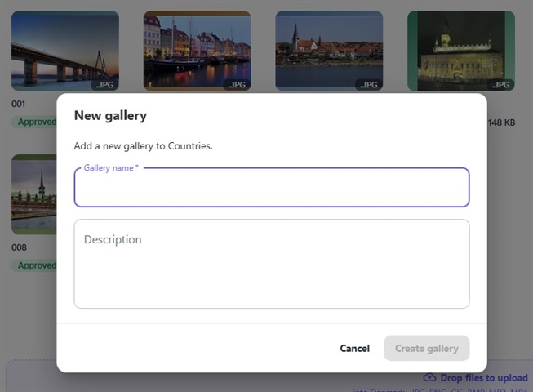Viewport: 533px width, 392px height.
Task: Click the JPG tag on the castle photo
Action: 500,85
